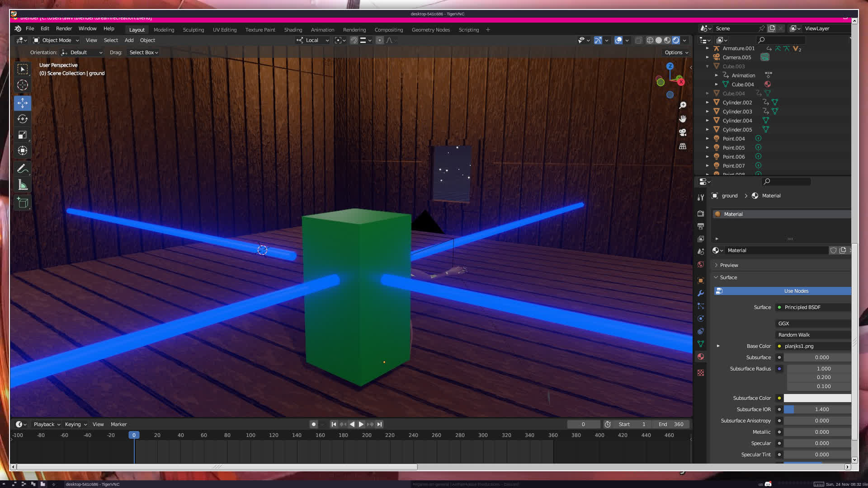Expand Cylinder.002 in the outliner
868x488 pixels.
point(708,103)
